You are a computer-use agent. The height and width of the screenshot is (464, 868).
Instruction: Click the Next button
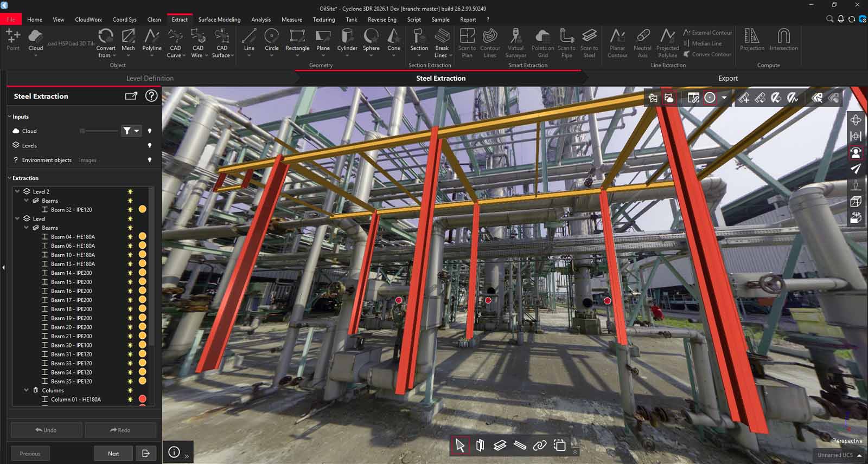113,454
